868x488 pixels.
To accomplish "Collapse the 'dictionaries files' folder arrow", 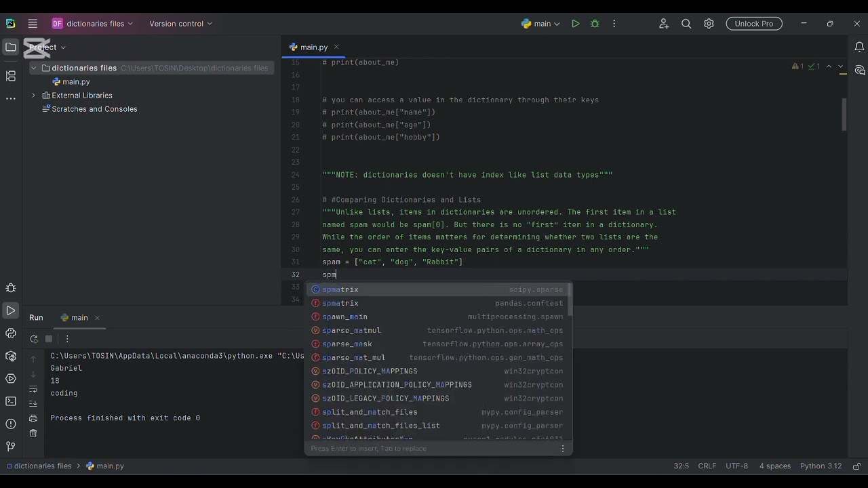I will point(33,68).
